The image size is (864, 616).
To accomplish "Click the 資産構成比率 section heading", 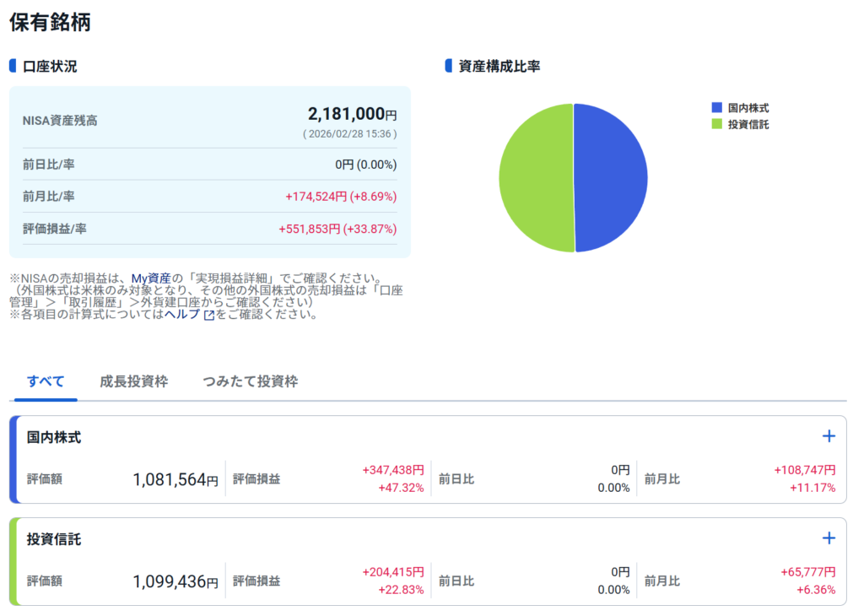I will pyautogui.click(x=499, y=66).
